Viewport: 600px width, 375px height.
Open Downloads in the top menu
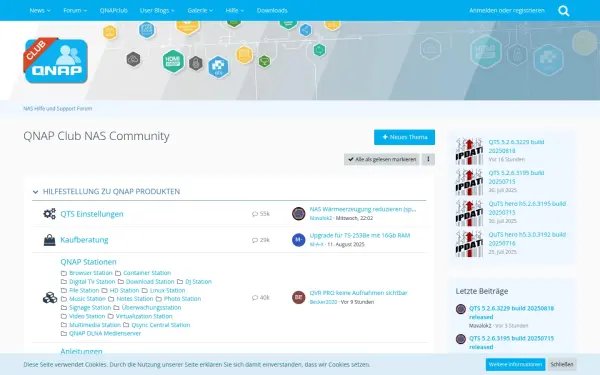pos(272,10)
